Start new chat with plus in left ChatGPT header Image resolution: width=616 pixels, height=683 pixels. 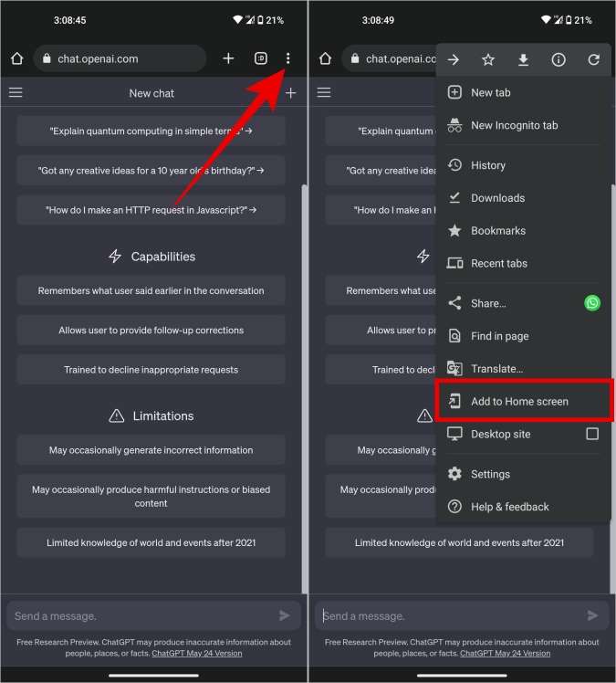pos(290,93)
